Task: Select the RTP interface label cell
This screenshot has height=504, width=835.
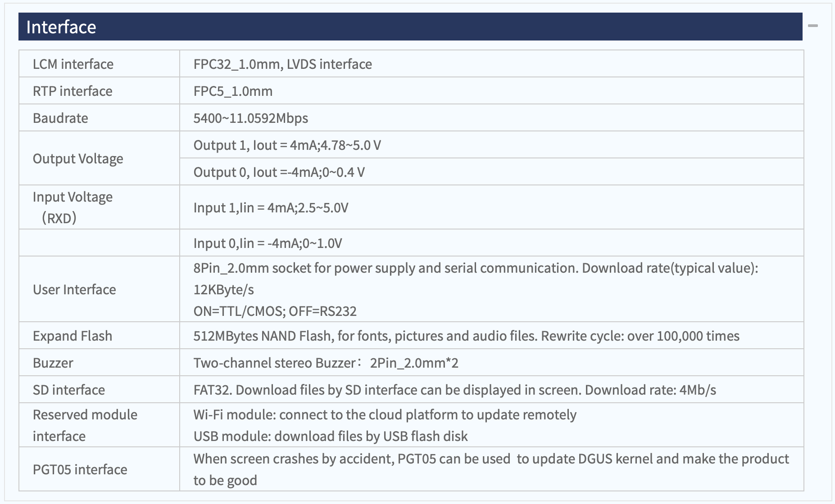Action: tap(99, 91)
